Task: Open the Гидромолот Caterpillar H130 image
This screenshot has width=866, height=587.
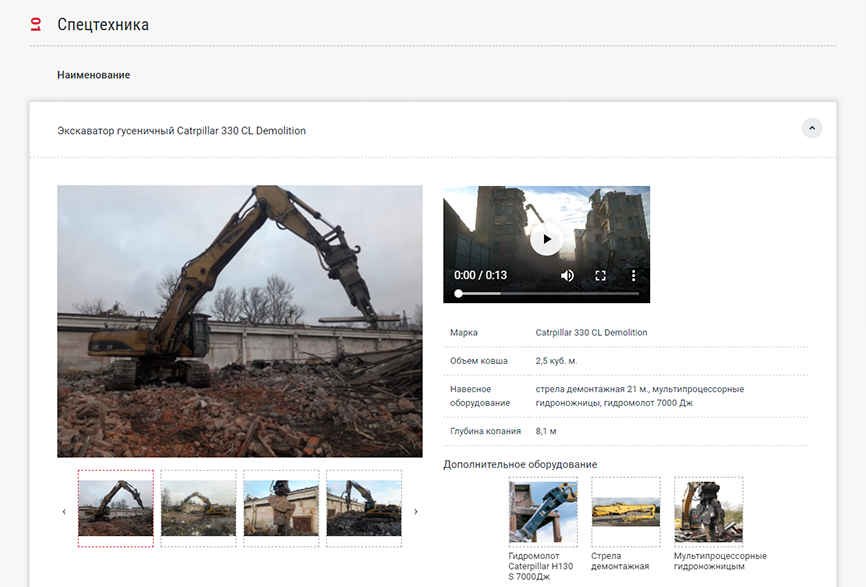Action: click(543, 512)
